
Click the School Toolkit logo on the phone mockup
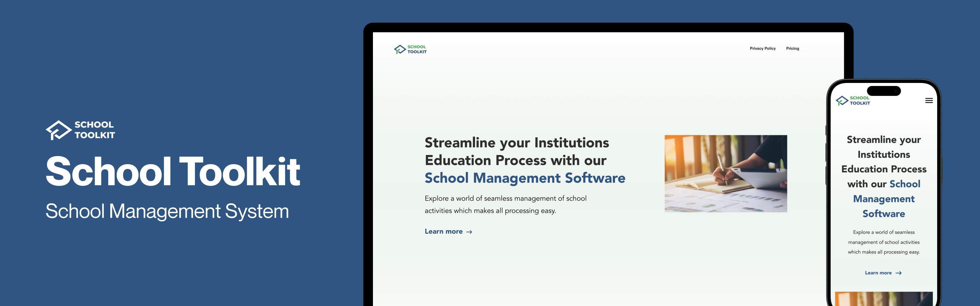tap(852, 100)
